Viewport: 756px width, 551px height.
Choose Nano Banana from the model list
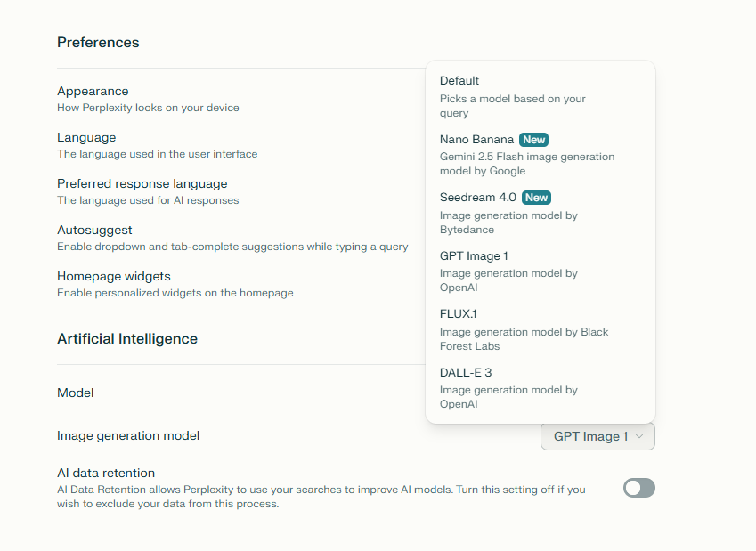coord(477,140)
